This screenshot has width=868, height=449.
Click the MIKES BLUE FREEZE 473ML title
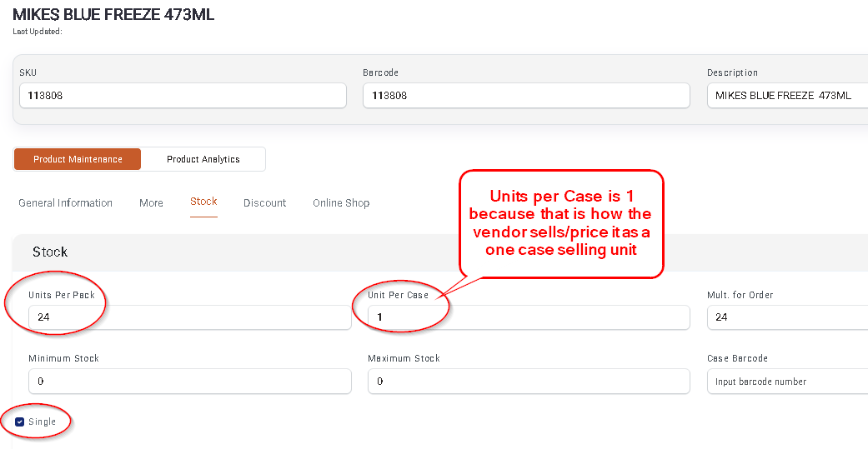click(x=113, y=14)
